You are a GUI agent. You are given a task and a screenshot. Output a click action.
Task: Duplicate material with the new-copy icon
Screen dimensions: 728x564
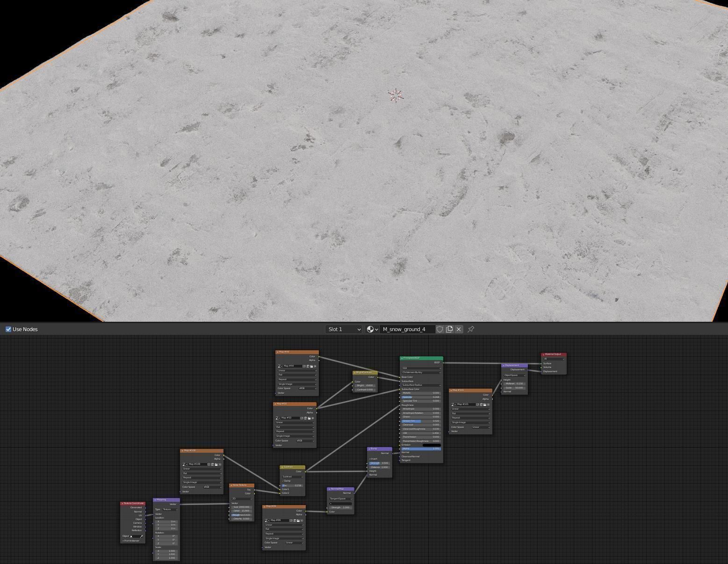tap(449, 329)
